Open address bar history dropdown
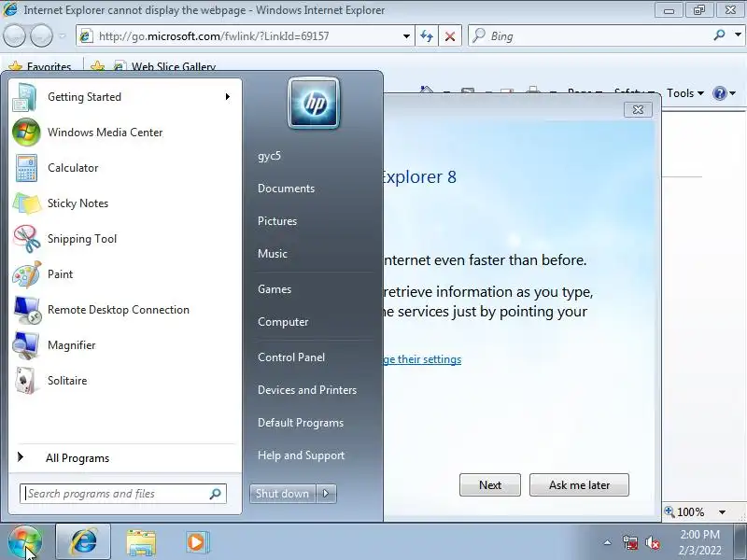This screenshot has height=560, width=747. pos(406,36)
